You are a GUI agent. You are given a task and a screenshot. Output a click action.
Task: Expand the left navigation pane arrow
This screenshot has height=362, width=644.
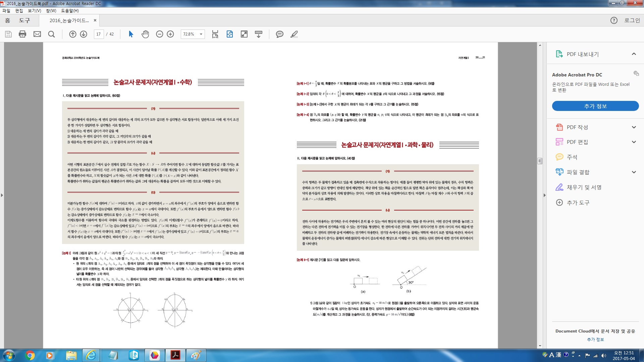click(2, 195)
